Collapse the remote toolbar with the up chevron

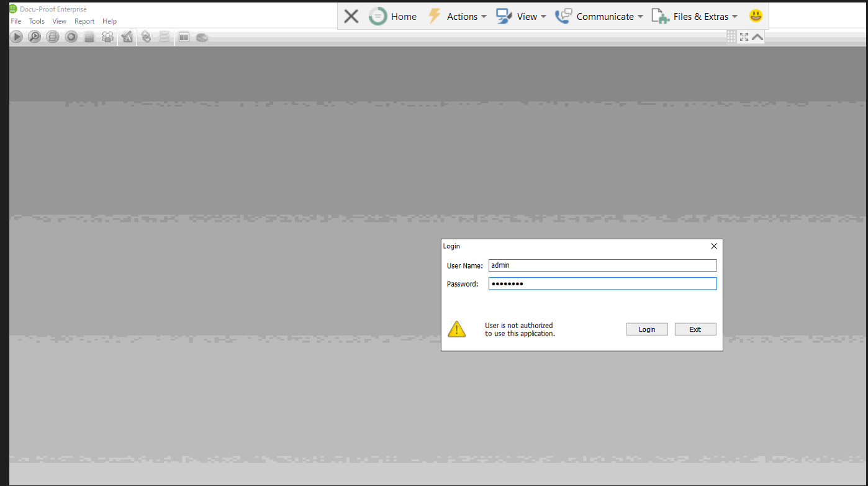pyautogui.click(x=757, y=37)
